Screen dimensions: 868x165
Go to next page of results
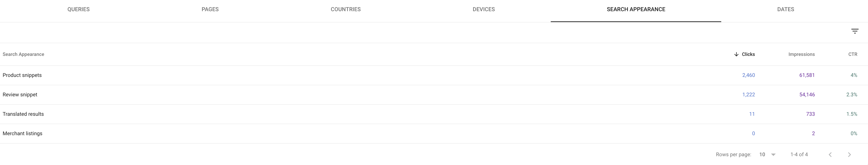pos(849,155)
